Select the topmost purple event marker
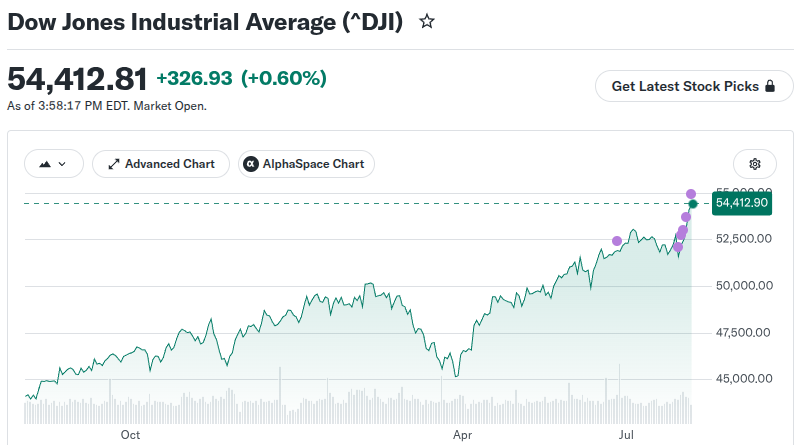 (x=691, y=194)
